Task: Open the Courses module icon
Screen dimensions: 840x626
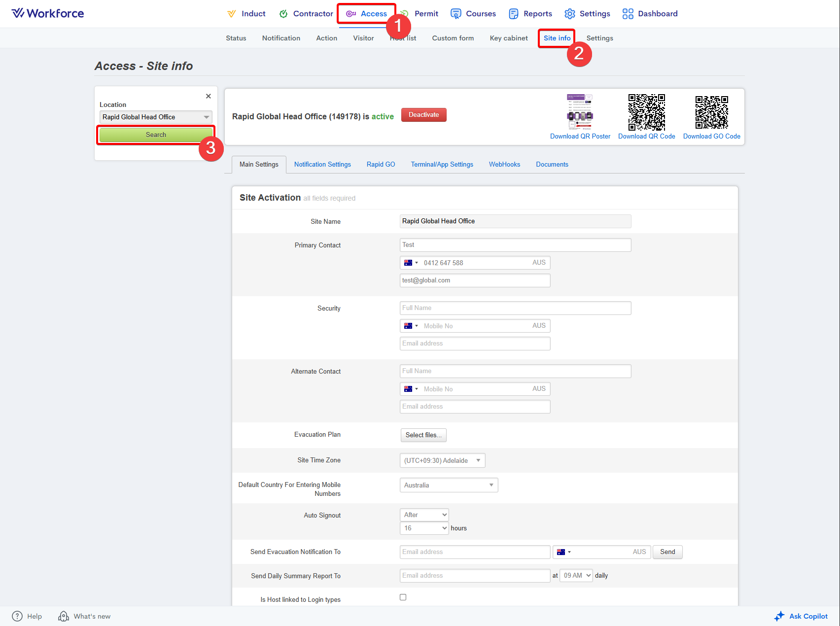Action: (456, 14)
